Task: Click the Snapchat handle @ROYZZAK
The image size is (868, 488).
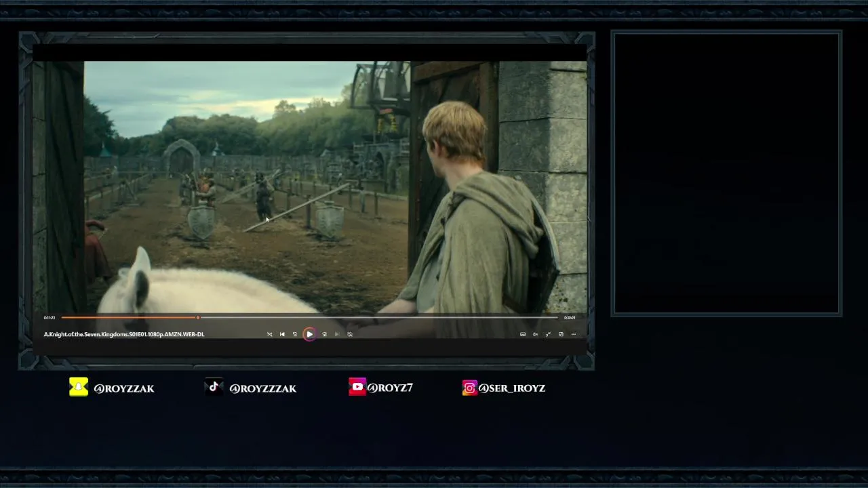Action: pyautogui.click(x=124, y=388)
